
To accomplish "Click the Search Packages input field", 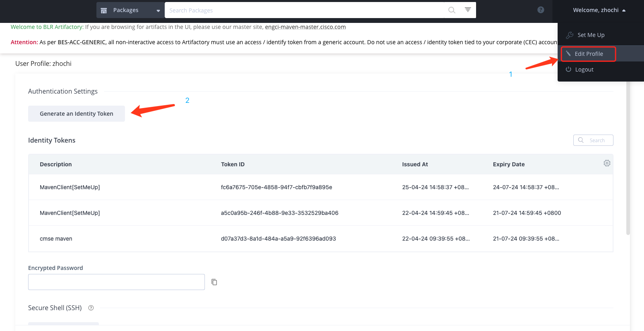I will tap(305, 10).
